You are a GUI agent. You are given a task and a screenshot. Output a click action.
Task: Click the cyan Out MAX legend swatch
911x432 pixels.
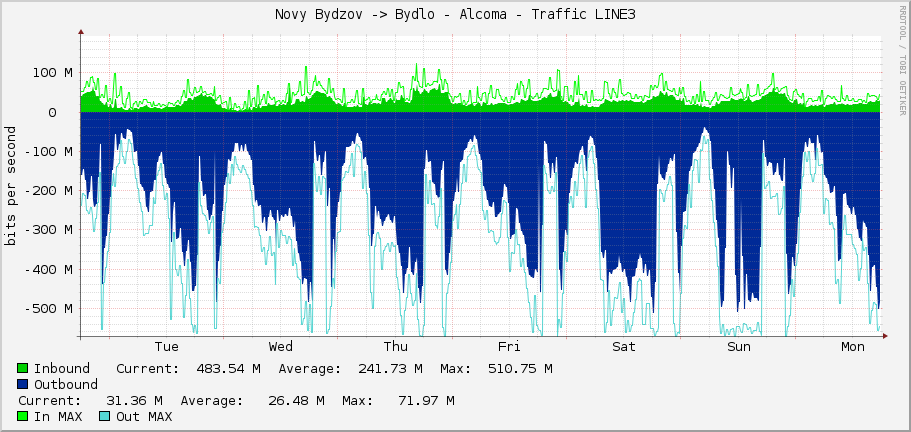[x=105, y=416]
